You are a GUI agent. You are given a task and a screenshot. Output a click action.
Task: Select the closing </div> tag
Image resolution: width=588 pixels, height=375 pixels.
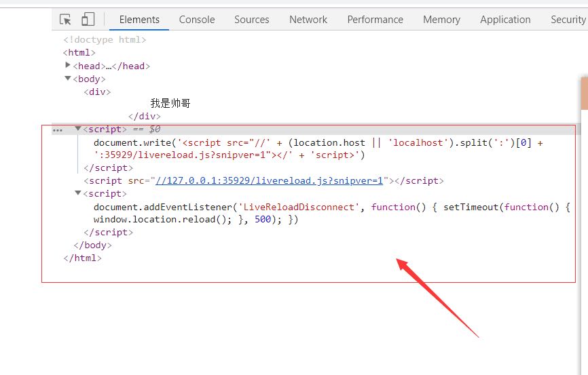pos(145,117)
